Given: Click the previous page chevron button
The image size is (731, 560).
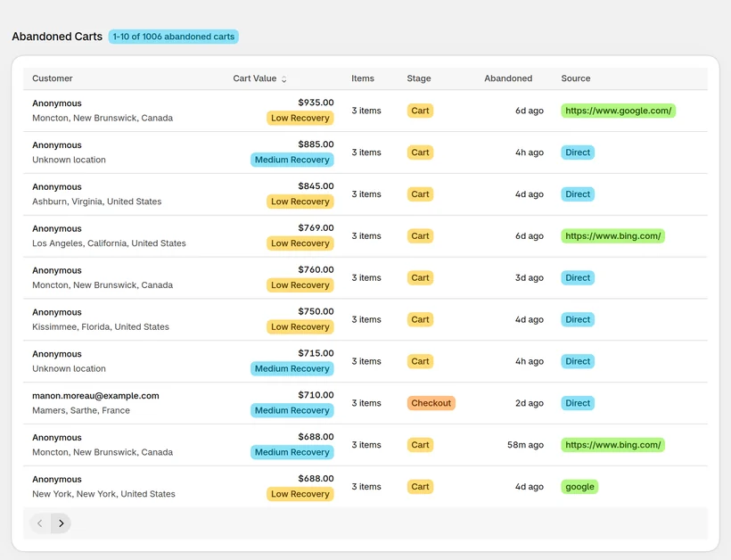Looking at the screenshot, I should point(40,523).
